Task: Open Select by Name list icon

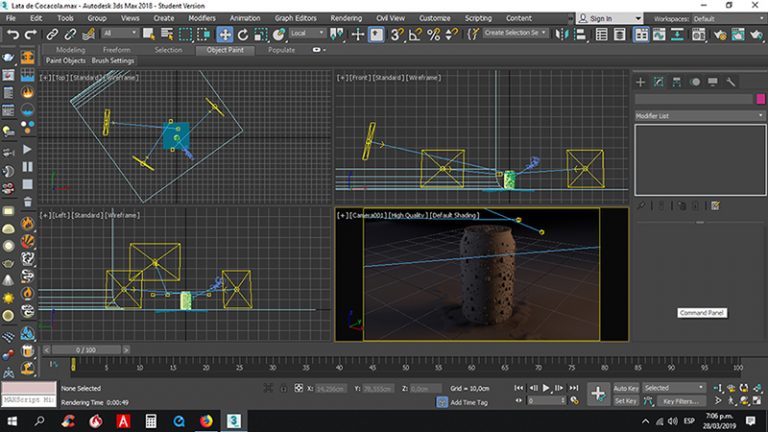Action: point(167,34)
